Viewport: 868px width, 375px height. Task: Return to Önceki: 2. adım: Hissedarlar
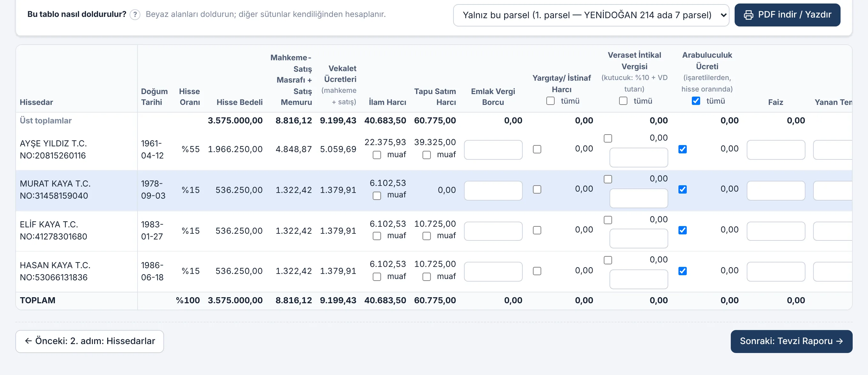pyautogui.click(x=90, y=341)
